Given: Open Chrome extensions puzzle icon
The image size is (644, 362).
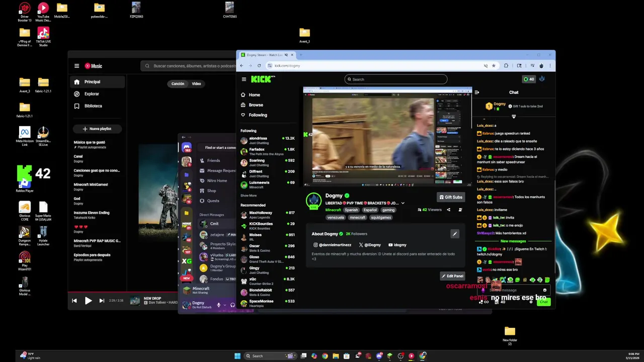Looking at the screenshot, I should click(506, 65).
